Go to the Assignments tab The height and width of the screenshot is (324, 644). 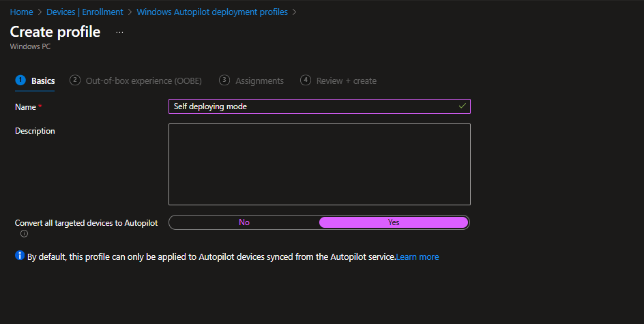pos(259,80)
